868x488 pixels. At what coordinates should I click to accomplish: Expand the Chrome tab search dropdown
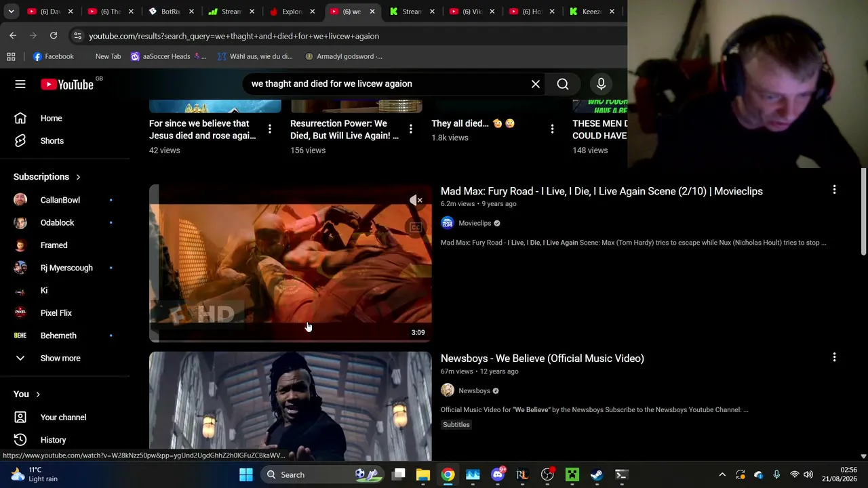point(11,12)
